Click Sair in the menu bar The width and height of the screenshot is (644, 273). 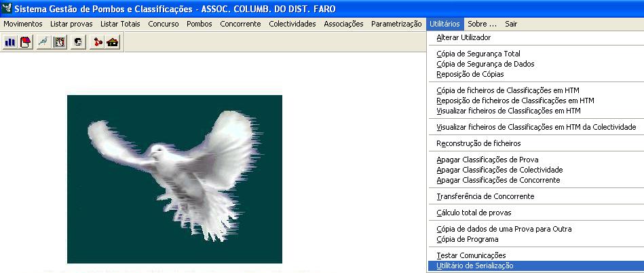(x=511, y=24)
